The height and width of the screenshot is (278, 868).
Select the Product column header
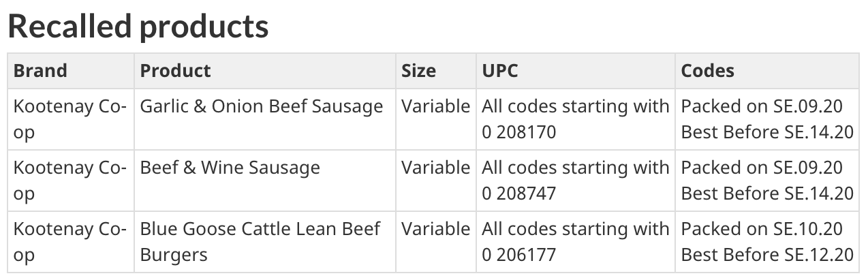pos(265,71)
